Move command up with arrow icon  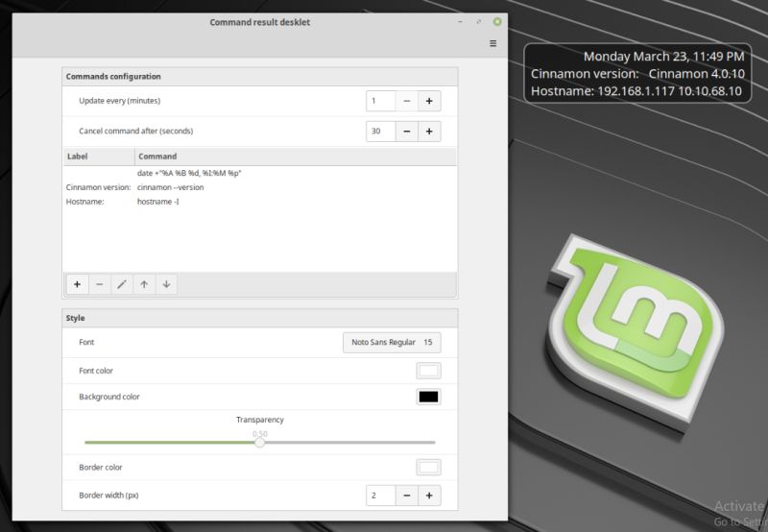pos(144,284)
